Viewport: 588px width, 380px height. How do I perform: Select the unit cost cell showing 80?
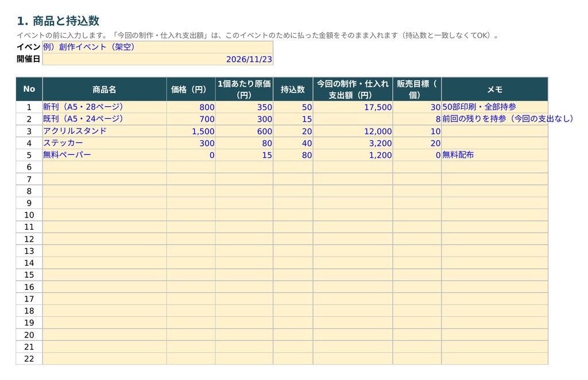tap(244, 143)
